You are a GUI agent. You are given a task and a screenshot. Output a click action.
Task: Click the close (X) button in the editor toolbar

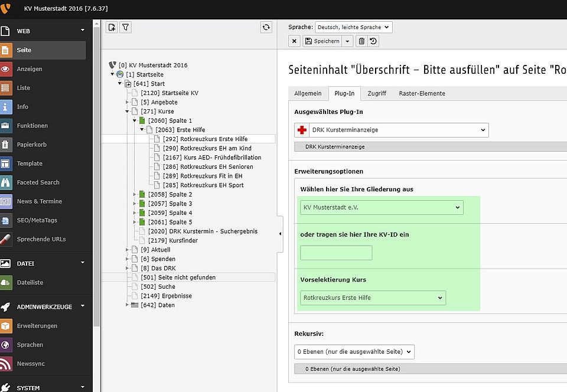tap(294, 41)
